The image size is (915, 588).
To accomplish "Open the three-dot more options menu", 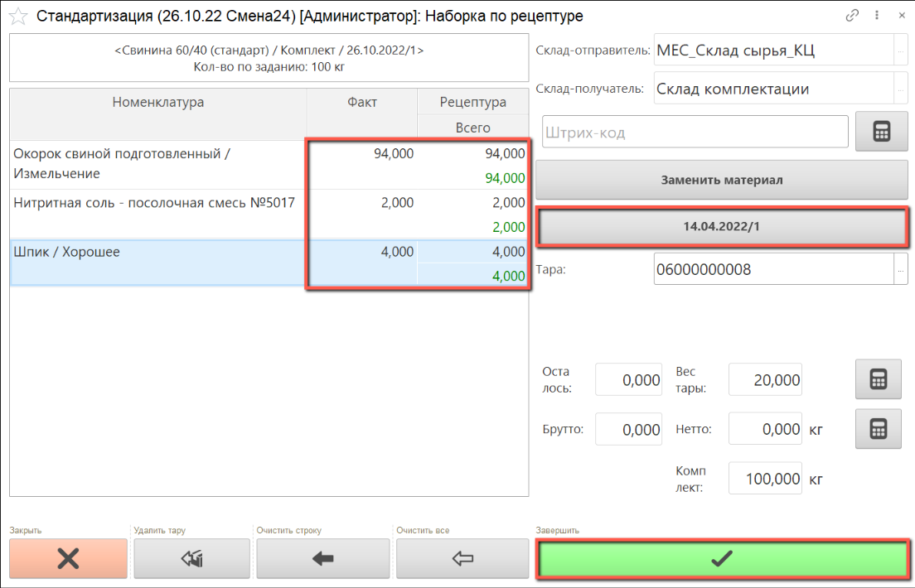I will [x=877, y=16].
